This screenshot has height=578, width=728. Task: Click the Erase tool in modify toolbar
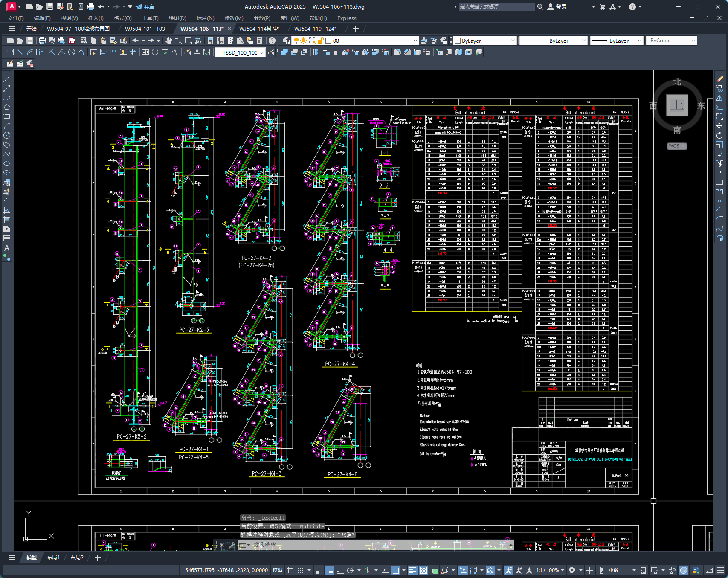(x=719, y=79)
